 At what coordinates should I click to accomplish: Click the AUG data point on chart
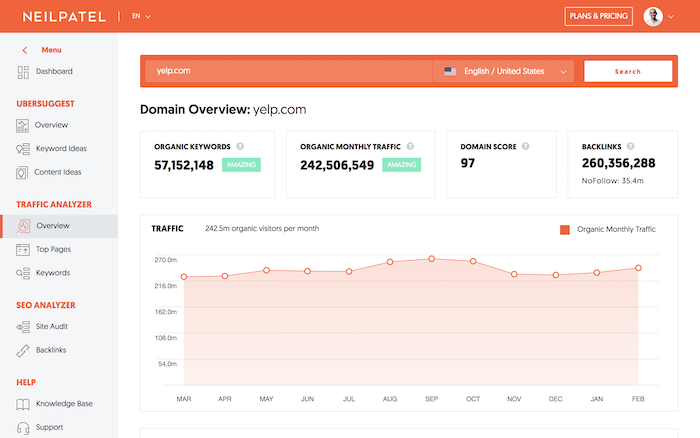(x=390, y=262)
